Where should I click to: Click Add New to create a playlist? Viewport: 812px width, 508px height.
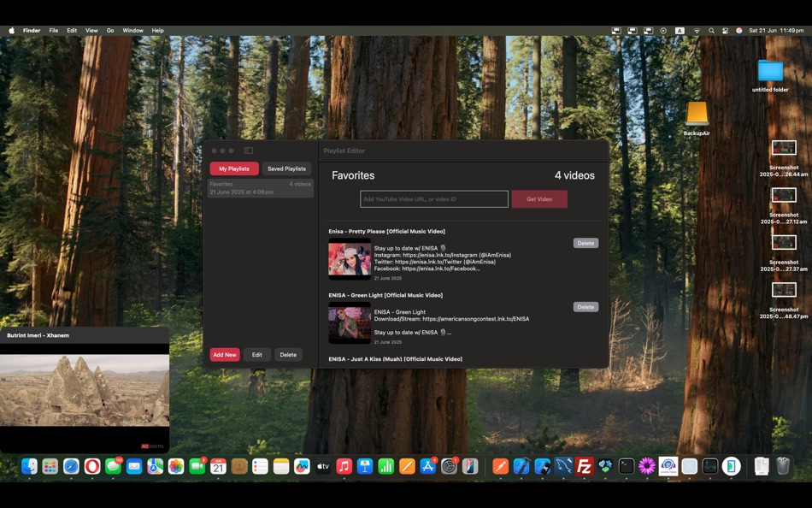pyautogui.click(x=224, y=354)
